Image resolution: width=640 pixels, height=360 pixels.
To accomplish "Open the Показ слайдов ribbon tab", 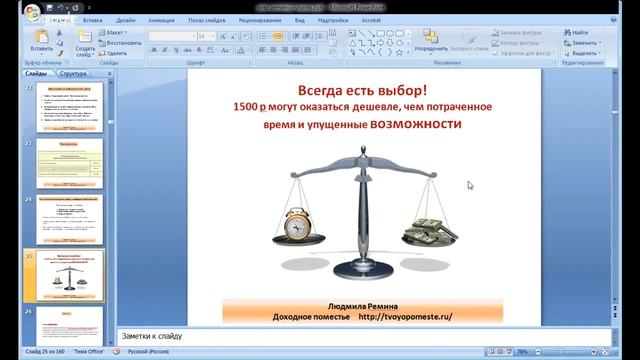I will (x=207, y=20).
